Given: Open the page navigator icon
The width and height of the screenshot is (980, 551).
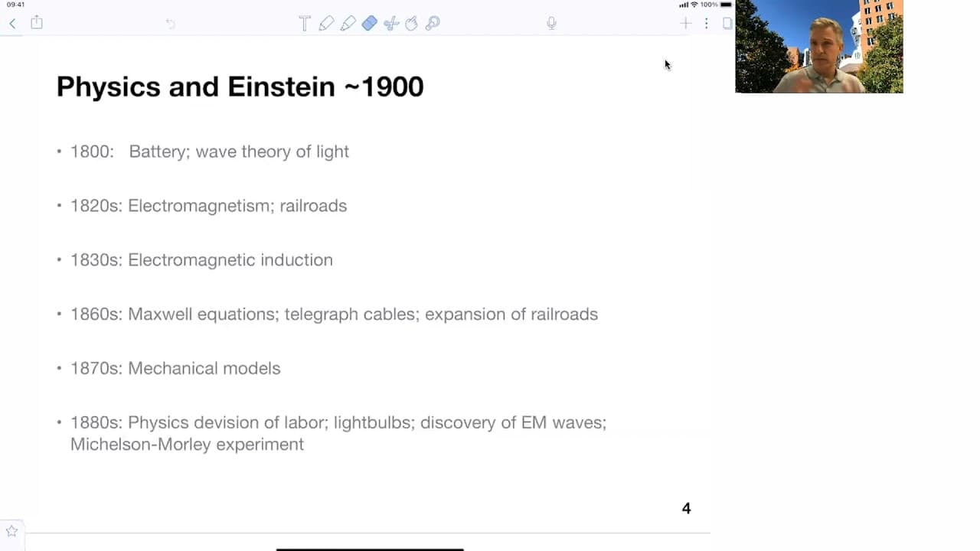Looking at the screenshot, I should tap(727, 24).
